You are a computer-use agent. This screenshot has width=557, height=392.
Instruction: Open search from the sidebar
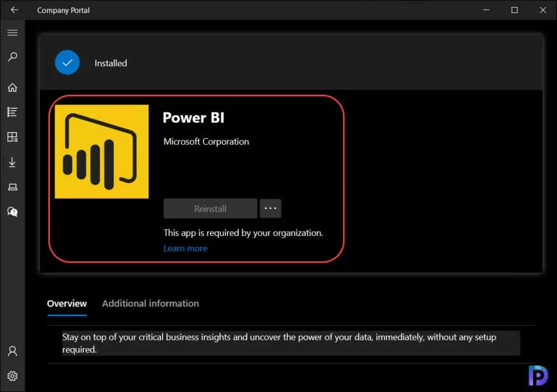(x=13, y=57)
